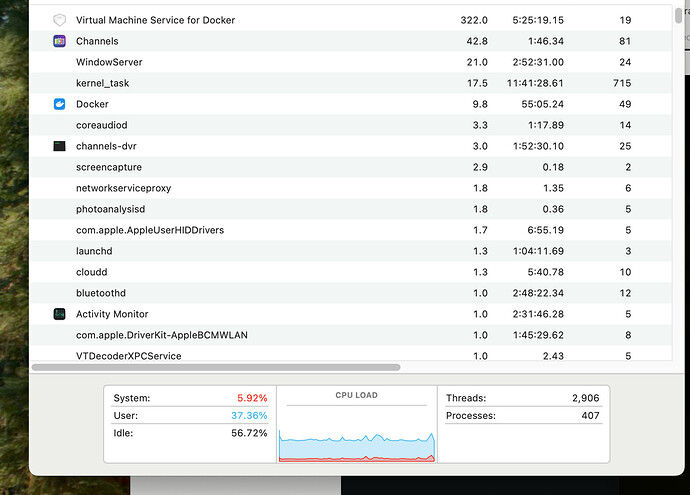Select the networkserviceproxy process
The height and width of the screenshot is (495, 690).
123,188
